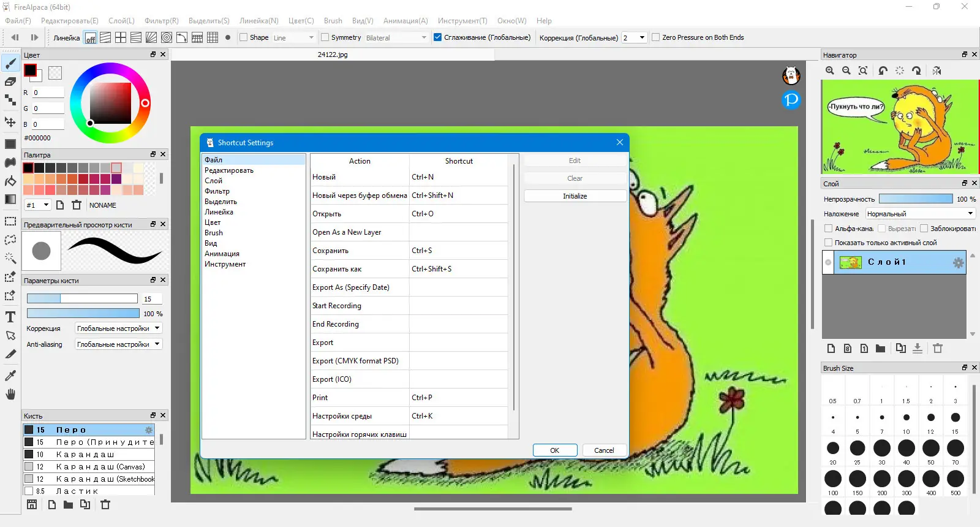Enable the Альфа-канал checkbox
This screenshot has height=527, width=980.
(x=828, y=229)
